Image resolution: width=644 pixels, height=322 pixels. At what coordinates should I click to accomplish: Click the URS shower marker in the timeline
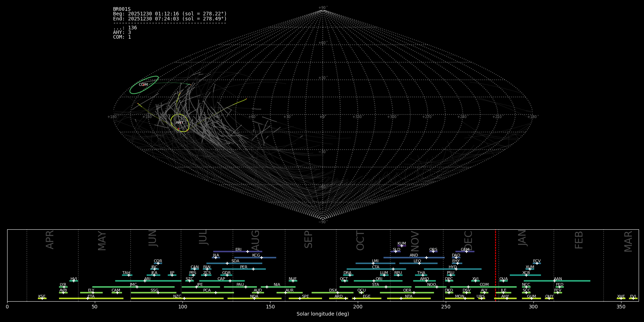pos(482,298)
